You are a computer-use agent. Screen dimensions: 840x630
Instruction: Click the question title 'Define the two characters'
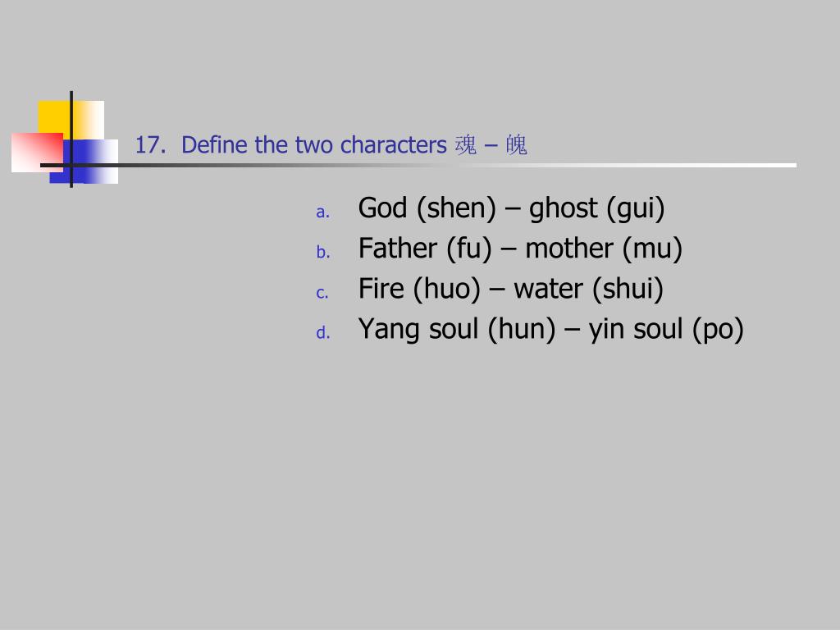click(x=314, y=145)
